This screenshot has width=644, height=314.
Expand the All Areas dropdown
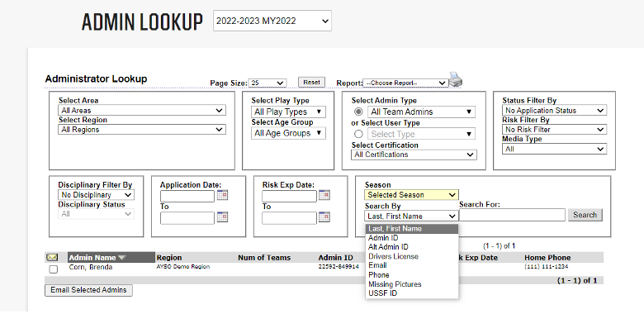pyautogui.click(x=142, y=110)
